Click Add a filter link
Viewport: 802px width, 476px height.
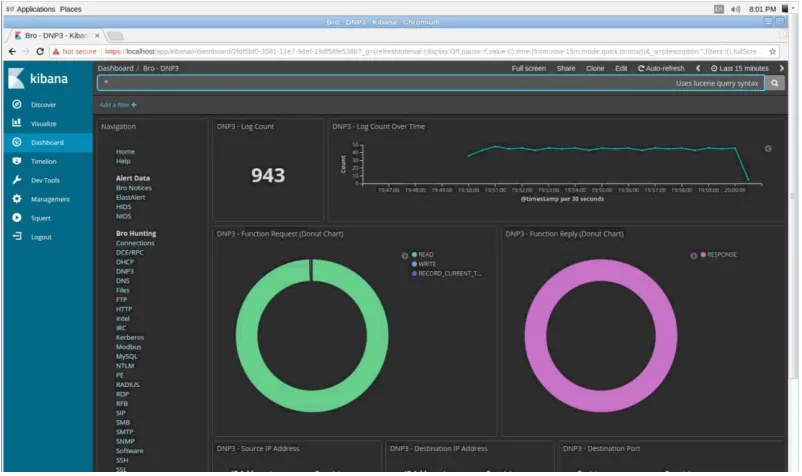click(x=118, y=105)
